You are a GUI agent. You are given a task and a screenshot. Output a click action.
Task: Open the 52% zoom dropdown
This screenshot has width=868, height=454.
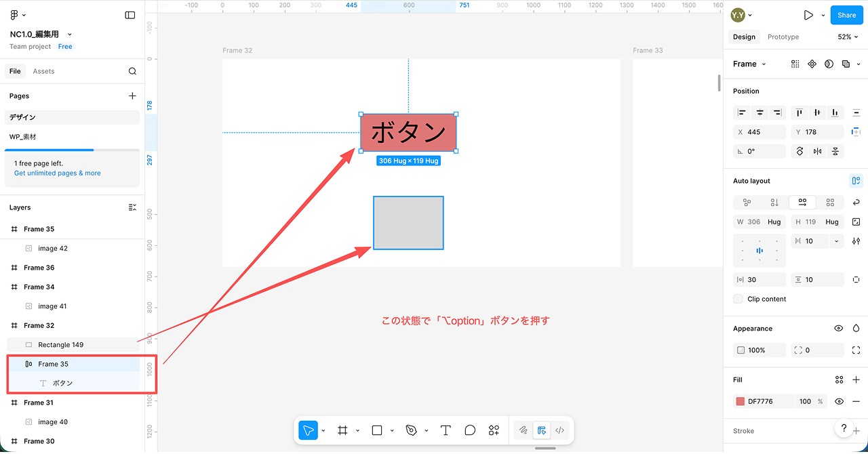(x=848, y=37)
